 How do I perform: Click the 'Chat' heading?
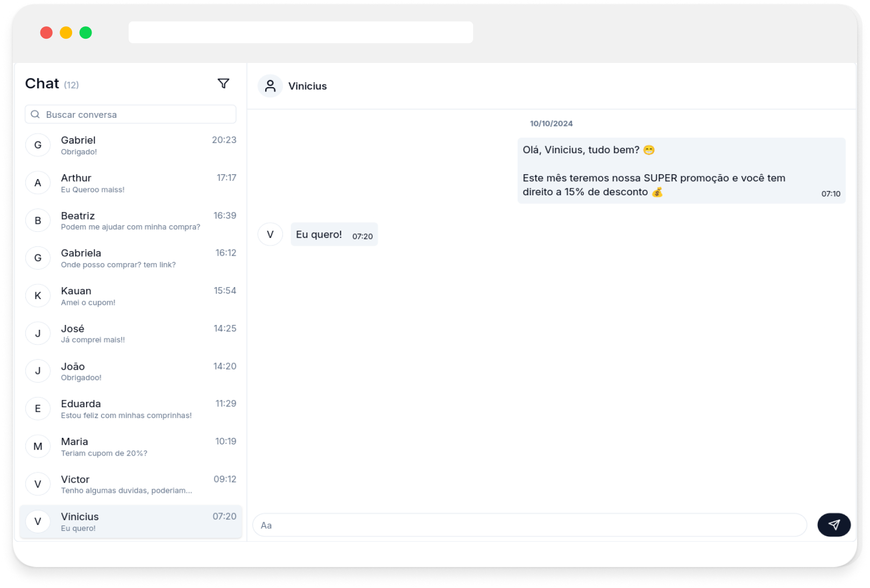(x=42, y=83)
